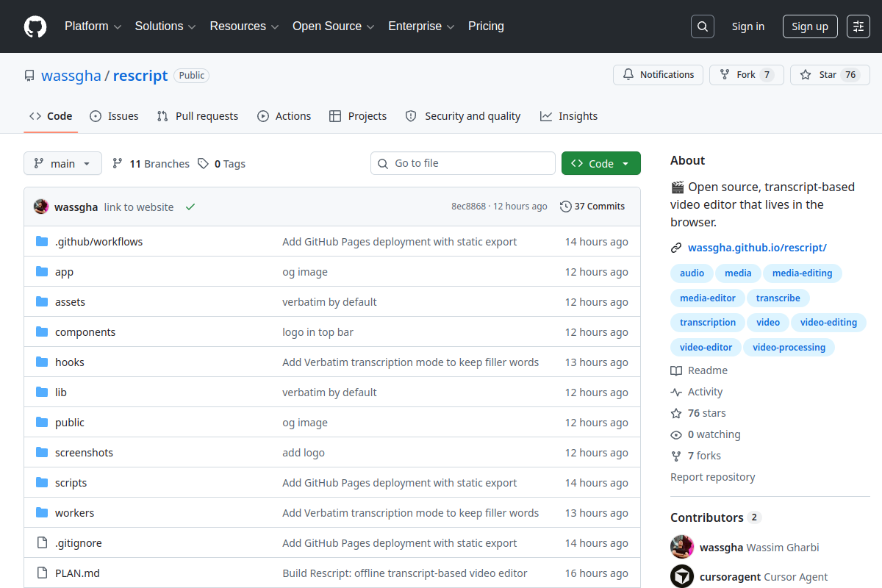The image size is (882, 588).
Task: Expand the Resources header menu
Action: [245, 26]
